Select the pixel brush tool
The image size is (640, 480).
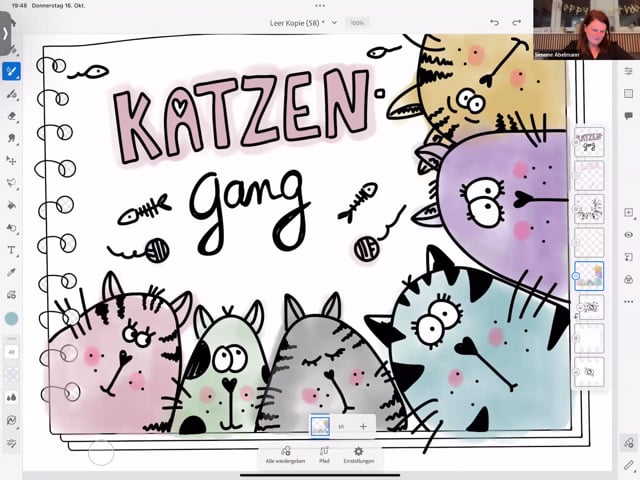pos(12,71)
